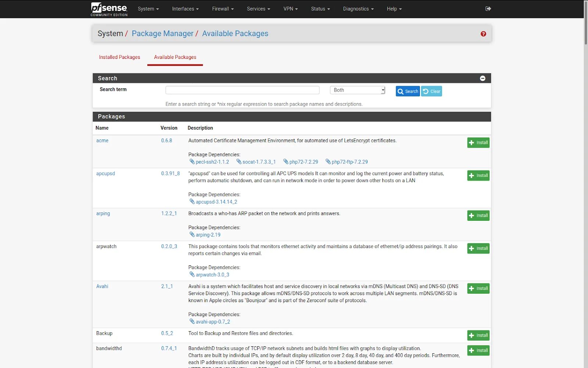588x368 pixels.
Task: Click the logout icon in the top bar
Action: pos(488,9)
